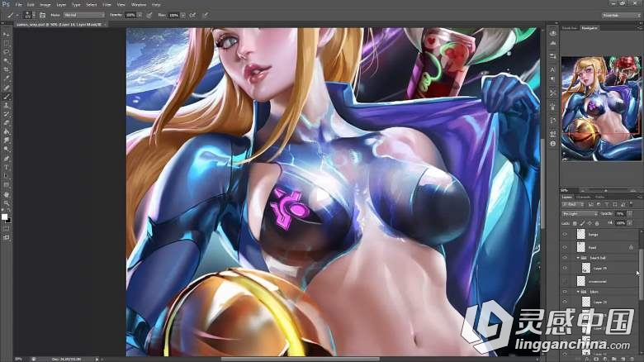Toggle visibility of Layer 28
The width and height of the screenshot is (644, 362).
565,268
